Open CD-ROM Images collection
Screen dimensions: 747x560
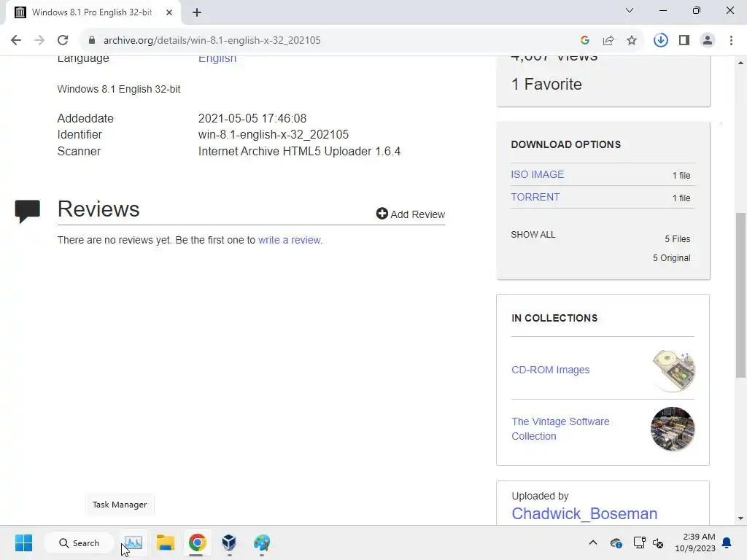tap(550, 370)
